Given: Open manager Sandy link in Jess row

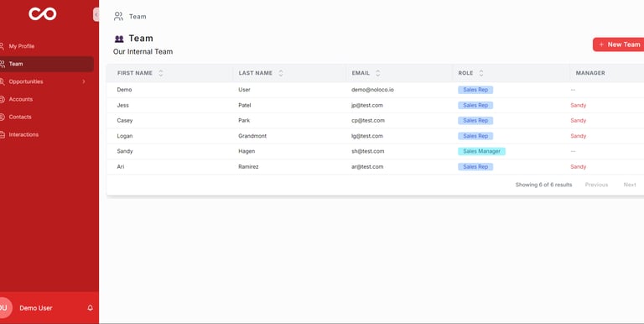Looking at the screenshot, I should (x=579, y=105).
